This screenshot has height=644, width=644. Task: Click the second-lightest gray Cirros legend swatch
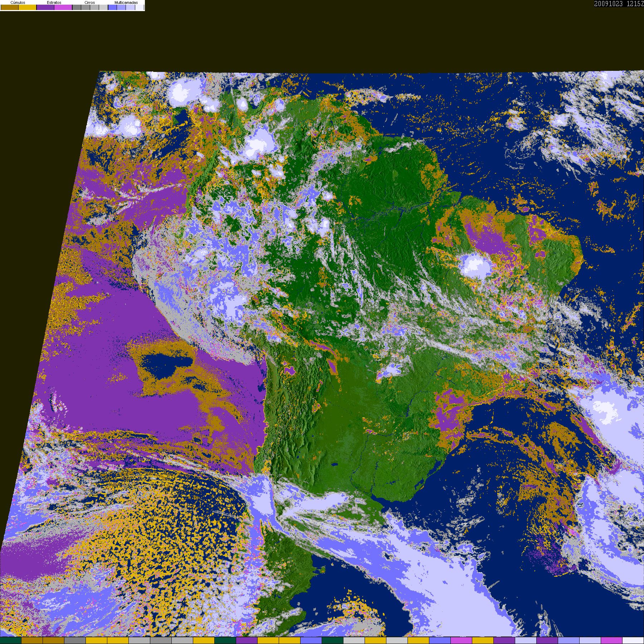[94, 7]
